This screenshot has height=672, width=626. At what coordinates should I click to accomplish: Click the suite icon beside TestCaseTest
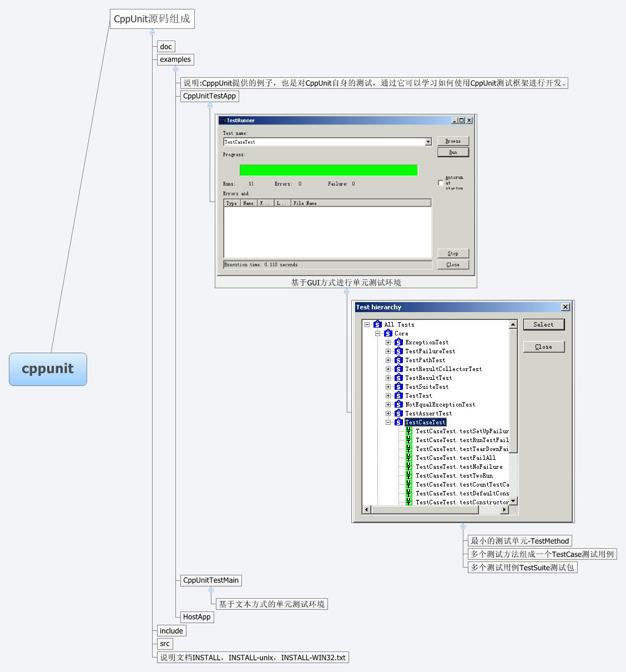point(398,422)
